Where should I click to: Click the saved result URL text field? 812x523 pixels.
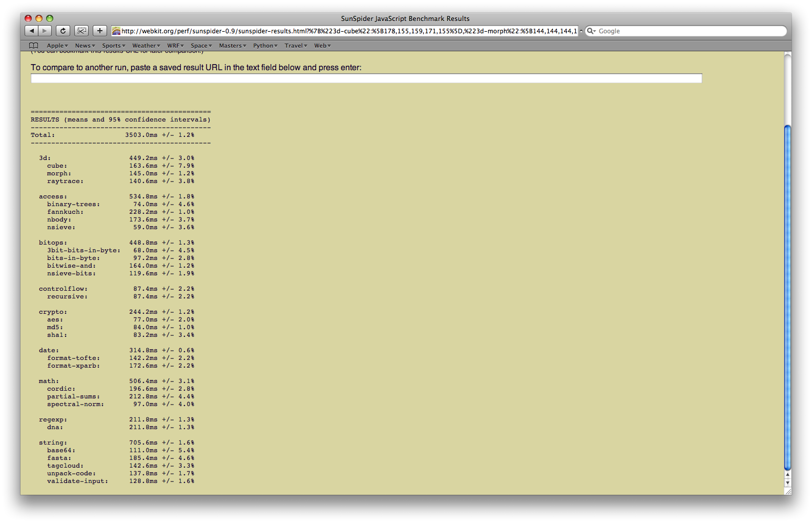pyautogui.click(x=366, y=78)
